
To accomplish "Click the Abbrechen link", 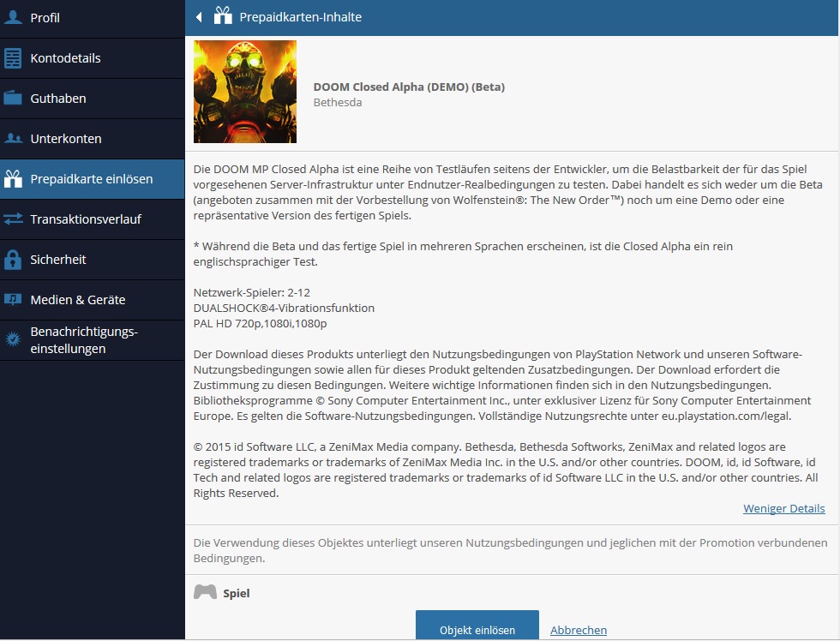I will tap(579, 631).
